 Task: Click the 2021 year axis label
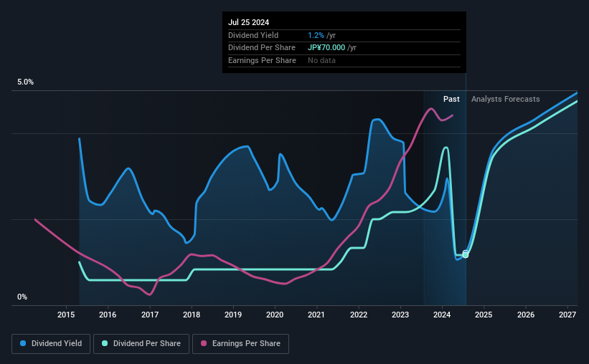317,315
